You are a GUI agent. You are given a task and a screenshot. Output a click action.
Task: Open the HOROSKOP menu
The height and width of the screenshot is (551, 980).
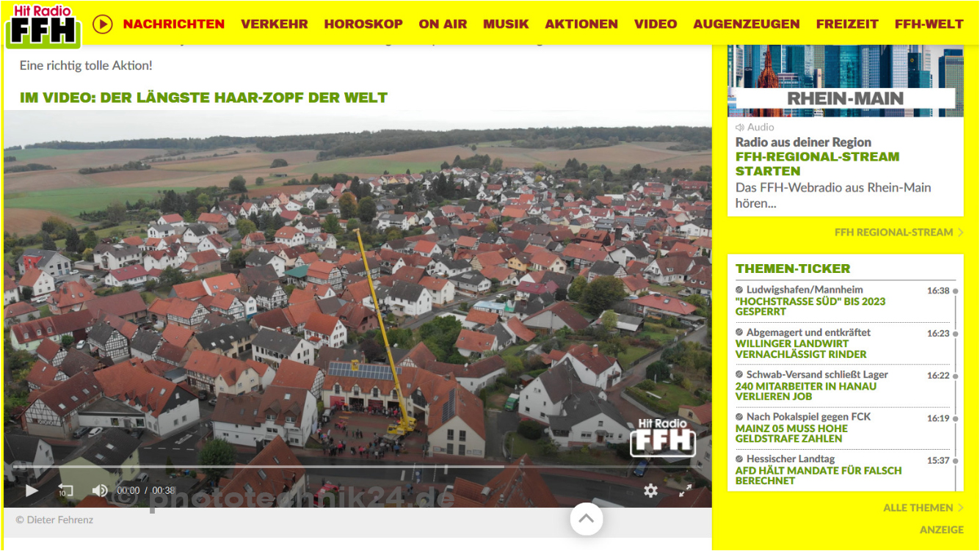click(x=363, y=24)
